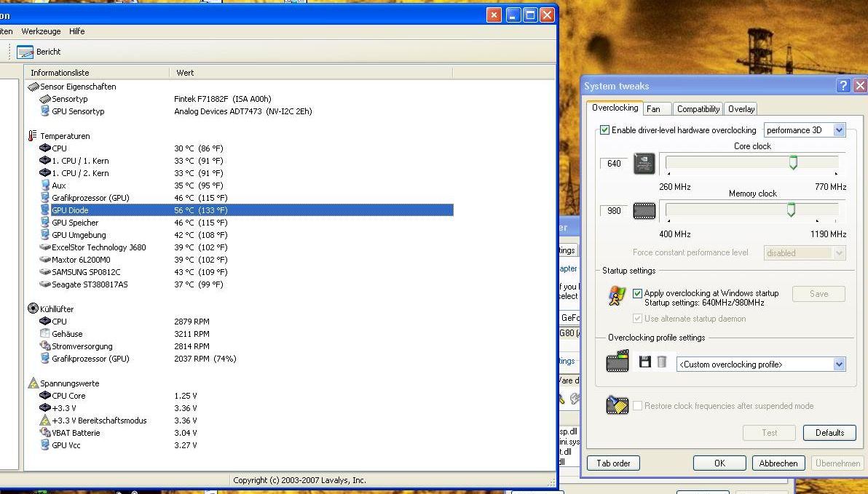Click the Aux temperature icon
The width and height of the screenshot is (868, 494).
pyautogui.click(x=45, y=186)
